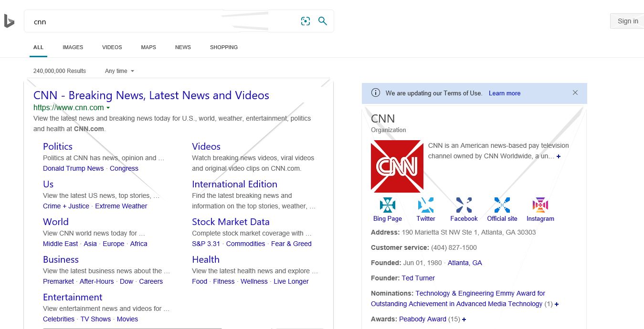Open the Videos sitelink
The width and height of the screenshot is (644, 329).
pos(206,146)
